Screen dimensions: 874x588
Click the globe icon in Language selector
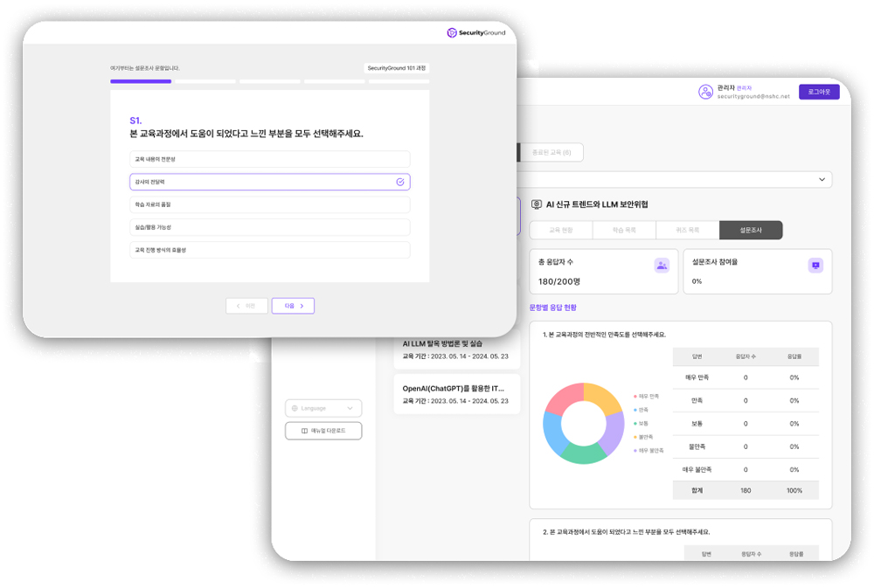(295, 408)
